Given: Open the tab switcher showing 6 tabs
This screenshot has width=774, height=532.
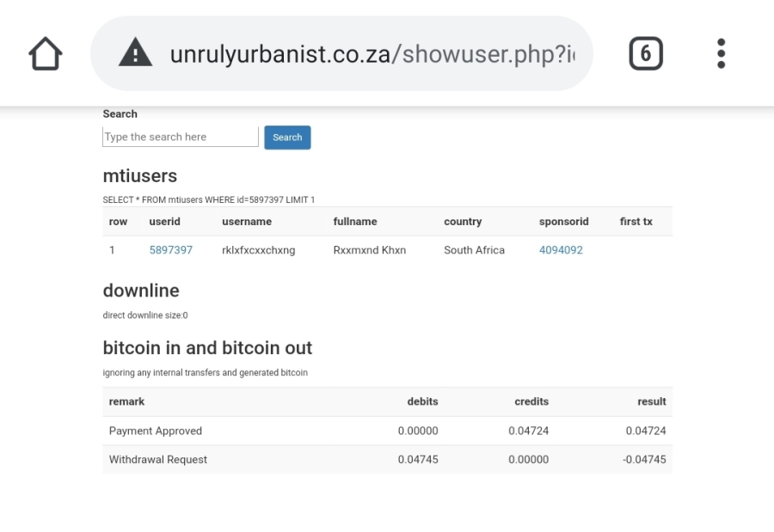Looking at the screenshot, I should point(646,54).
